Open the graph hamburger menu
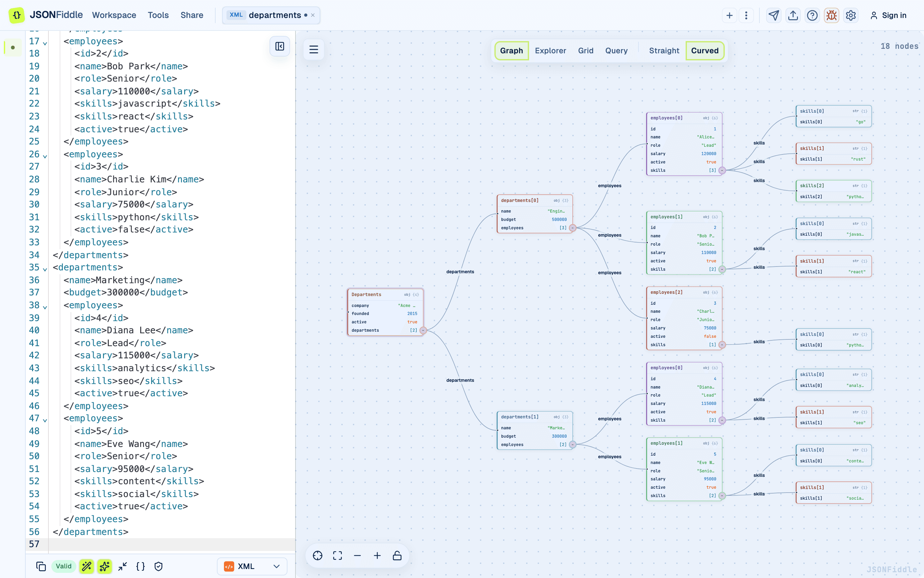The width and height of the screenshot is (924, 578). (313, 49)
